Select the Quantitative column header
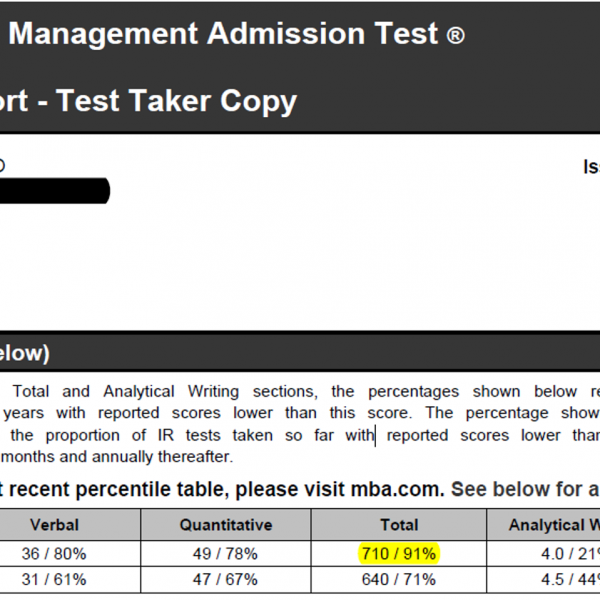The image size is (600, 600). (225, 524)
